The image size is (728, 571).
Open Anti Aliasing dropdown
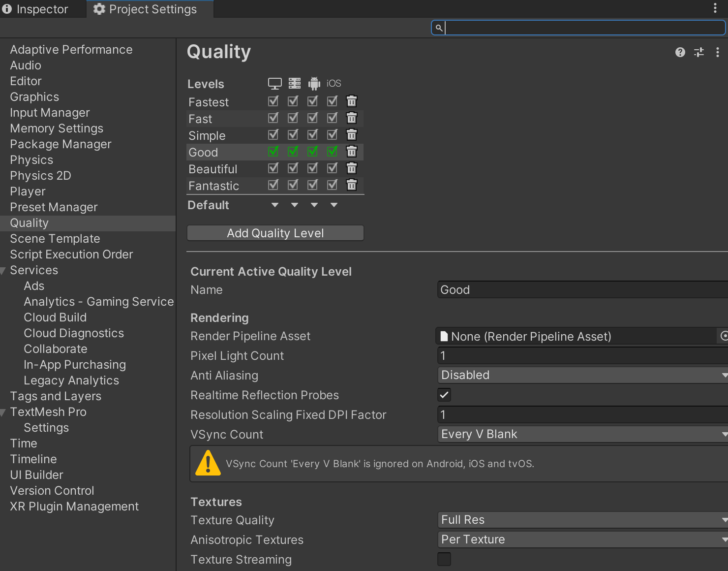(583, 375)
